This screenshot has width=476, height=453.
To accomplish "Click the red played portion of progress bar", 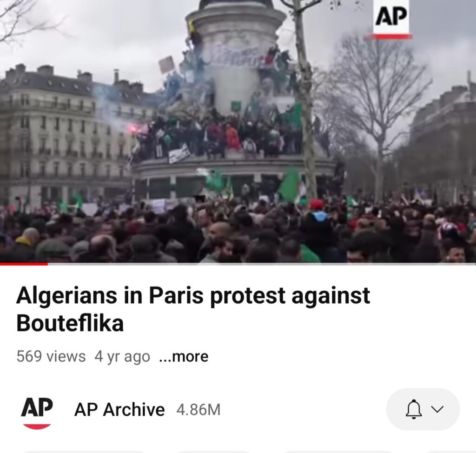I will pyautogui.click(x=24, y=264).
